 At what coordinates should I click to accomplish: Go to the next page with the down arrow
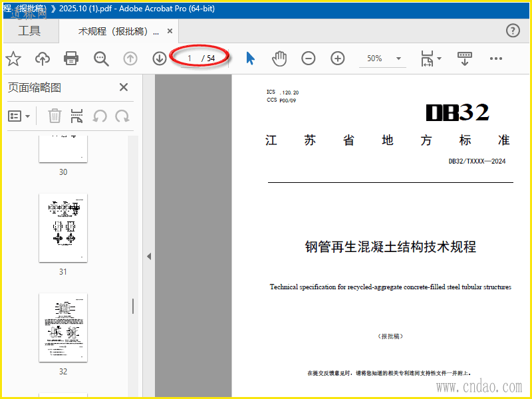pyautogui.click(x=160, y=59)
